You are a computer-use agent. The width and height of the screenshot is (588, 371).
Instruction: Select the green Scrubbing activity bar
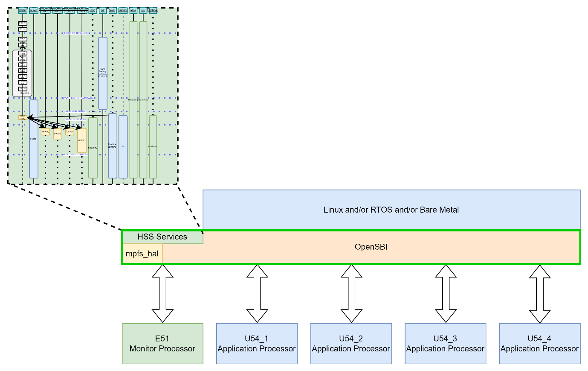pos(93,148)
